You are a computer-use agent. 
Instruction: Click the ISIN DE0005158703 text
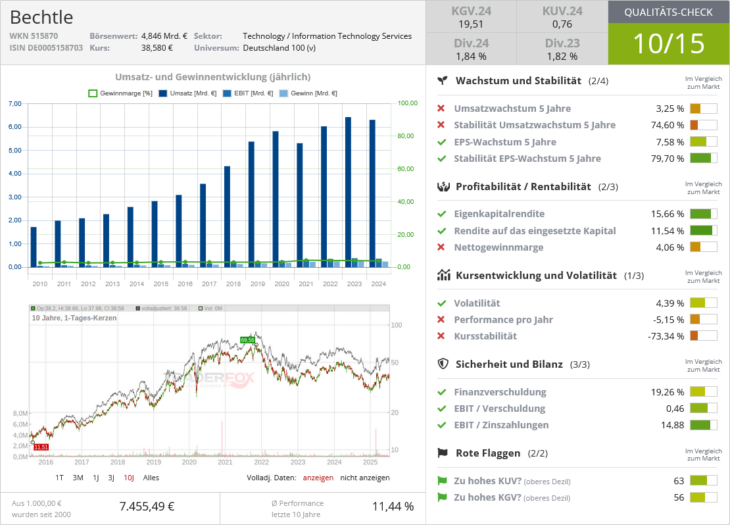pos(46,47)
